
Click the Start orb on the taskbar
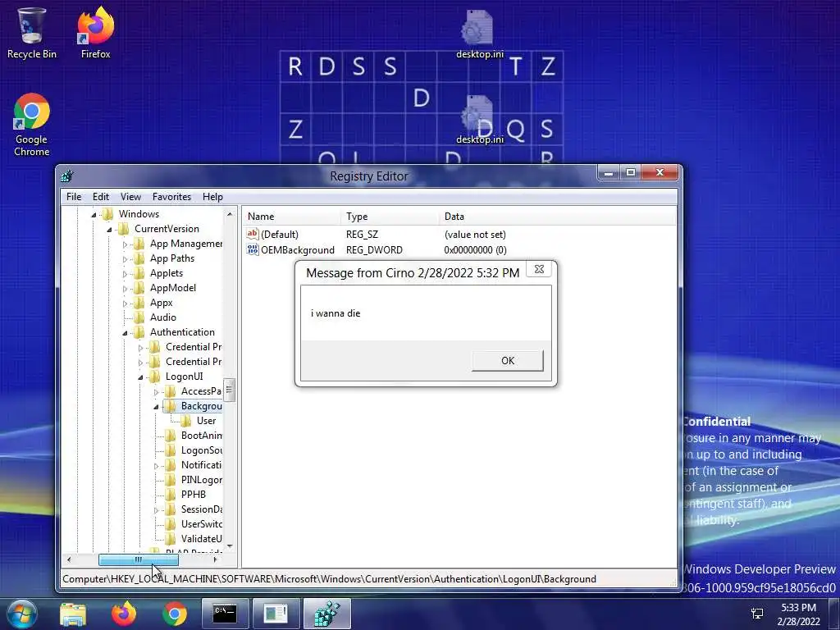22,614
